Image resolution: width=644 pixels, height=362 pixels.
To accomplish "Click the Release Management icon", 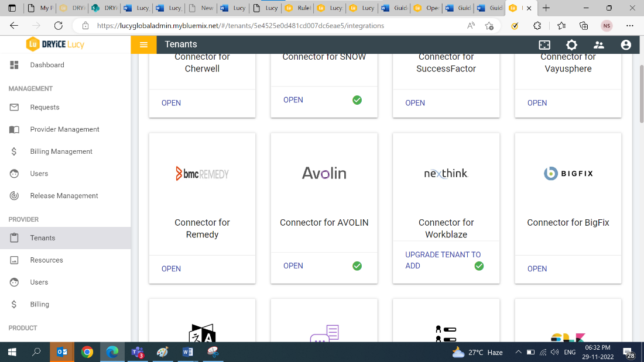I will click(x=15, y=196).
